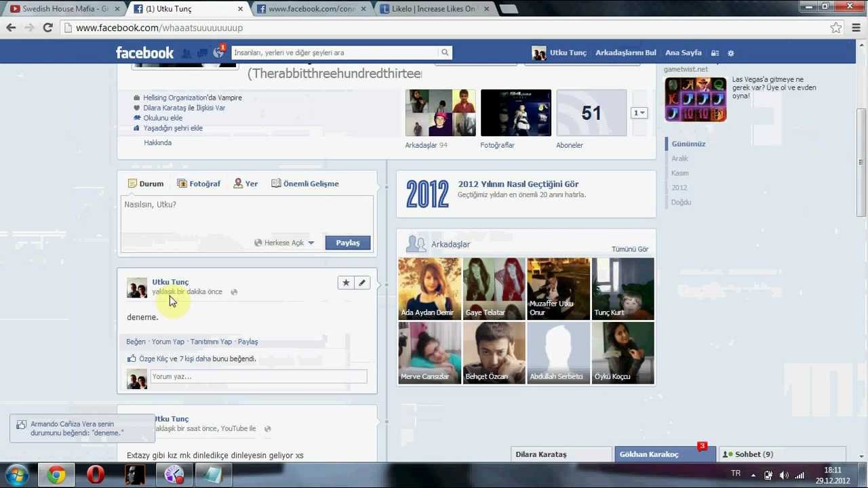868x488 pixels.
Task: Open Opera from the Windows taskbar
Action: pos(95,475)
